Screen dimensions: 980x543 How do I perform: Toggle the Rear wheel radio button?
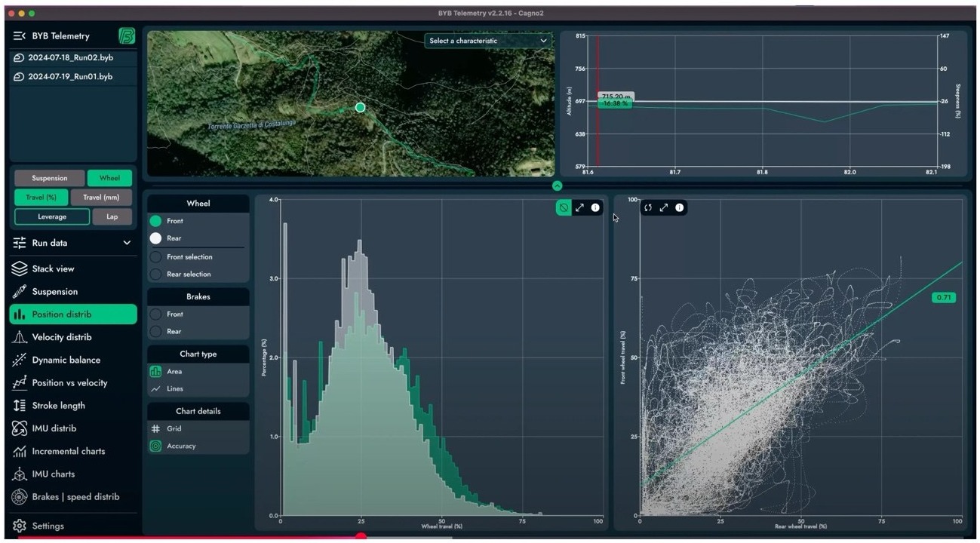pos(155,238)
